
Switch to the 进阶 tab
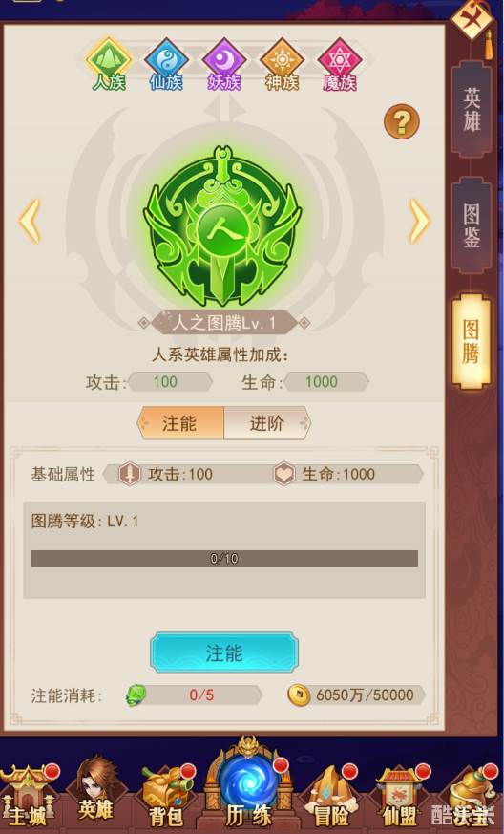[x=267, y=423]
